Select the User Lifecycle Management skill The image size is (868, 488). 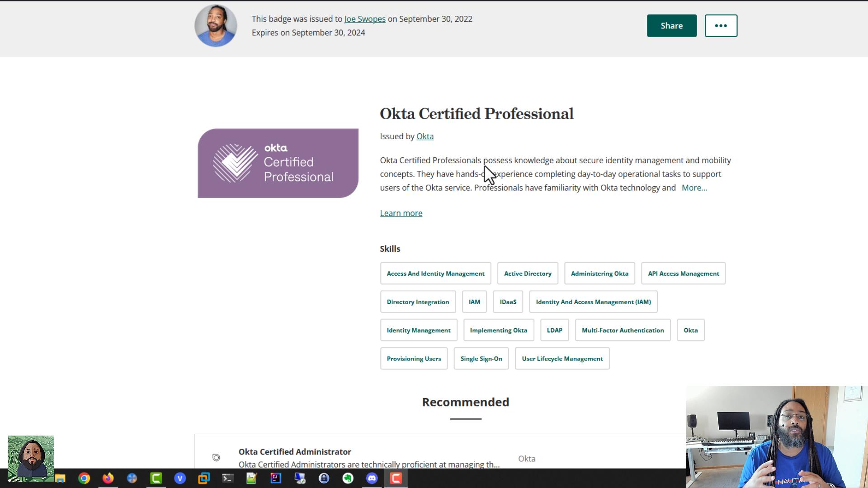pos(562,359)
